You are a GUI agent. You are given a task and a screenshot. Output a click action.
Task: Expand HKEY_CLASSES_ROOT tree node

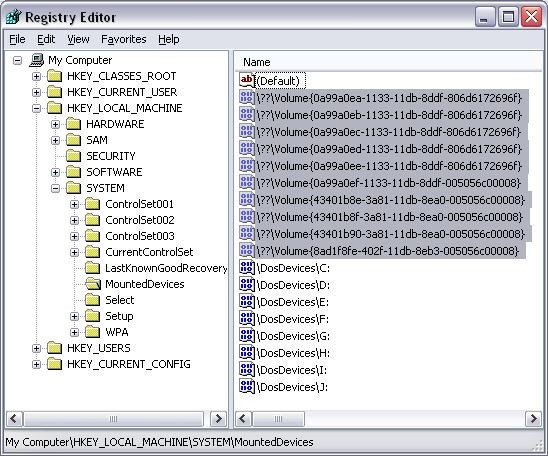[36, 76]
